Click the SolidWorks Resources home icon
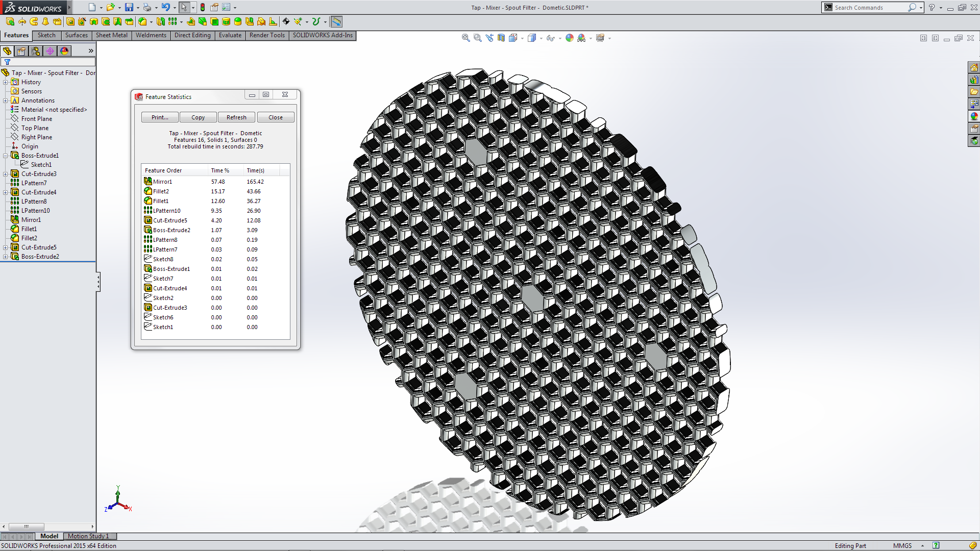The height and width of the screenshot is (551, 980). pyautogui.click(x=974, y=68)
